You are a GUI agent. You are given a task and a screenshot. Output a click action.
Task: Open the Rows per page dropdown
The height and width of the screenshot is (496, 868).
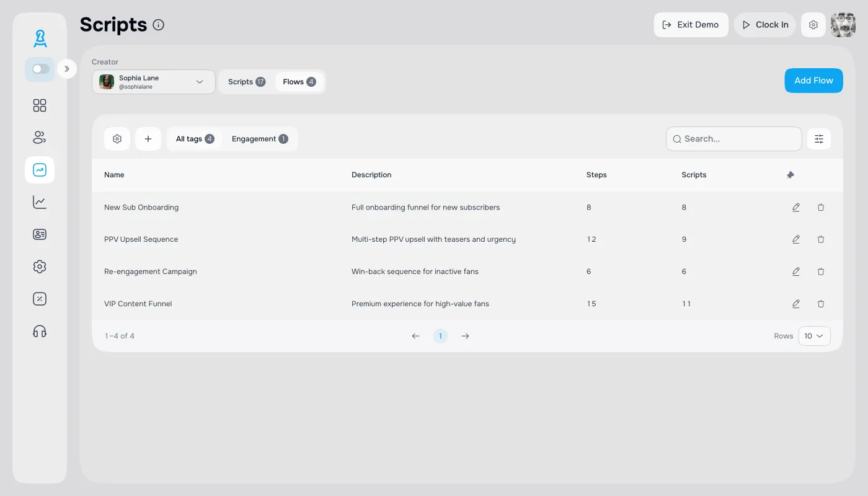tap(813, 336)
